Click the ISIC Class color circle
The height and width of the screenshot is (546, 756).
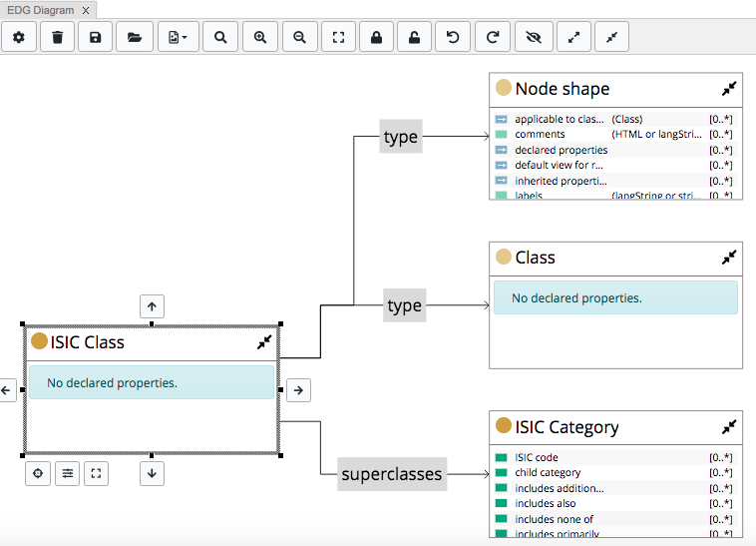[39, 341]
